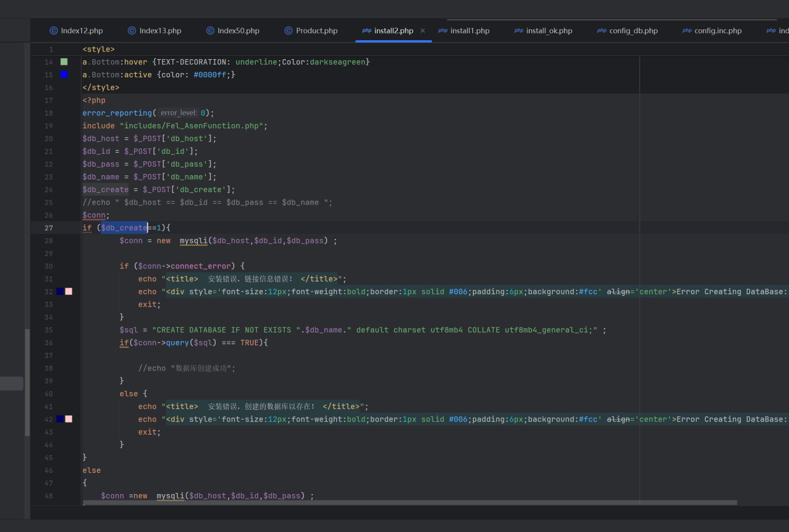Screen dimensions: 789x532
Task: Click the Index13.php file type icon
Action: click(x=132, y=31)
